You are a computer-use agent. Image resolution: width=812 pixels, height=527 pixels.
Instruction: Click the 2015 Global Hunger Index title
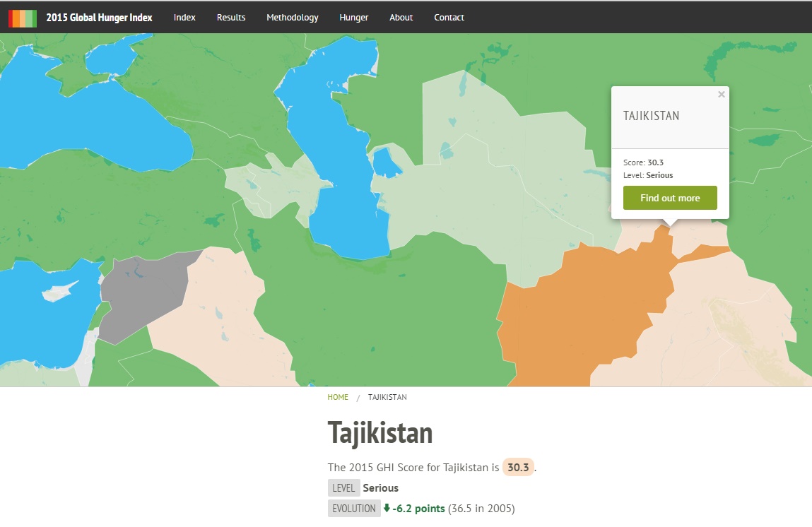pos(99,18)
